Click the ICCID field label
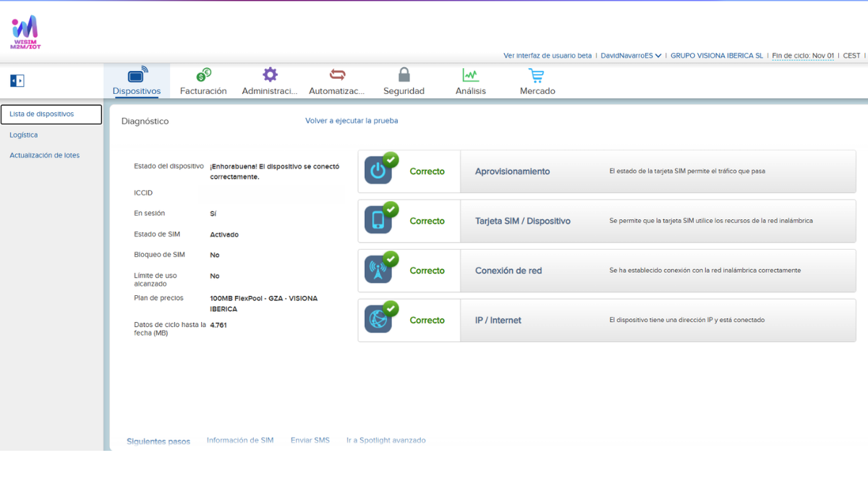 tap(143, 192)
